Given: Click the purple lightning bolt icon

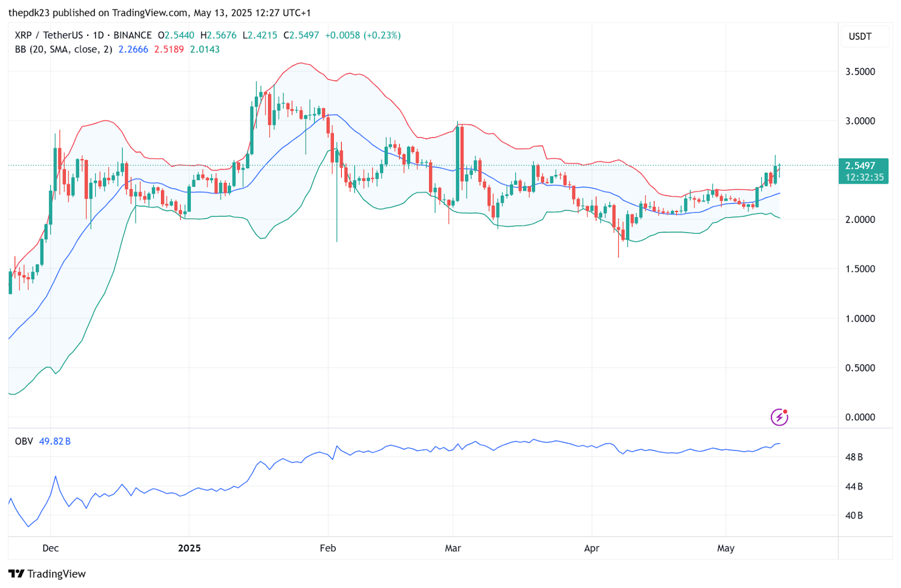Looking at the screenshot, I should 779,417.
